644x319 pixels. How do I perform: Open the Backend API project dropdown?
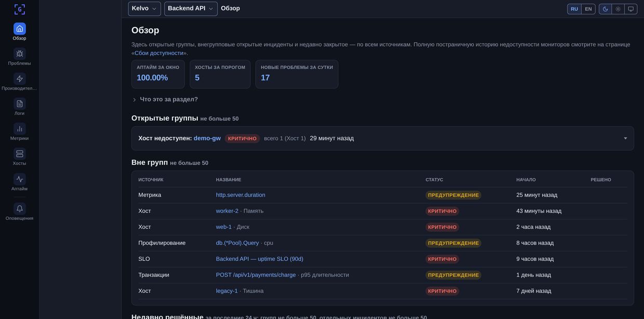191,9
